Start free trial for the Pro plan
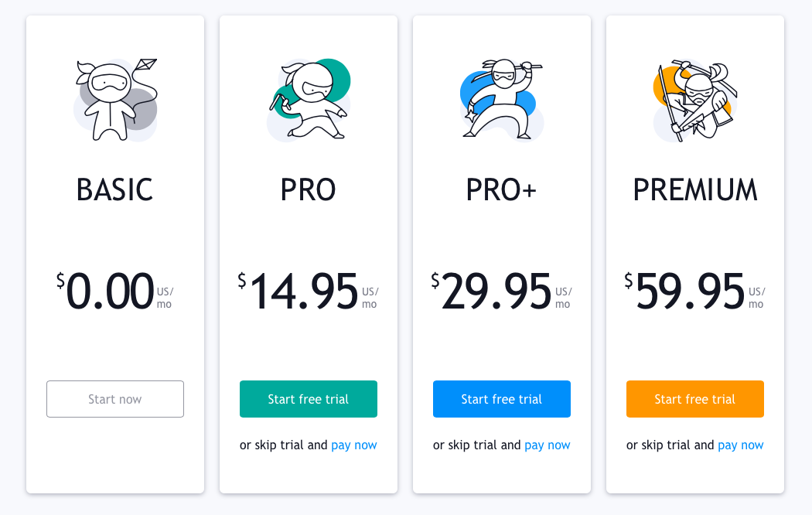Viewport: 812px width, 515px height. [309, 399]
